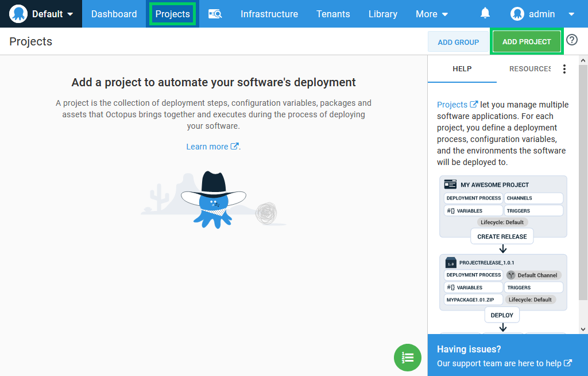Click the DEPLOY box in diagram
This screenshot has width=588, height=376.
pyautogui.click(x=502, y=315)
